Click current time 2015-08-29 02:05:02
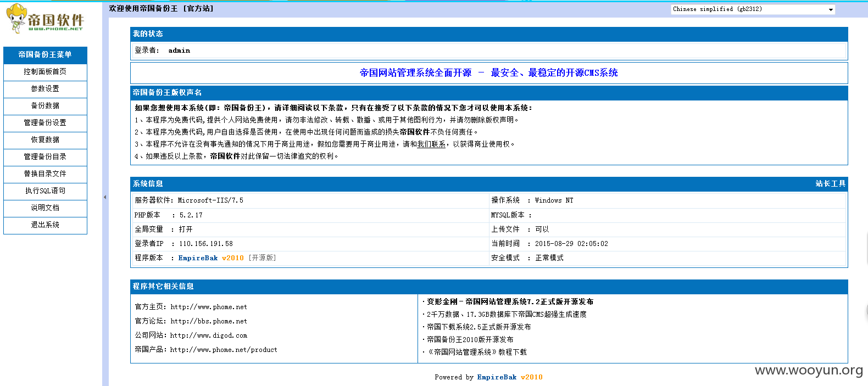Screen dimensions: 868x386 [571, 244]
